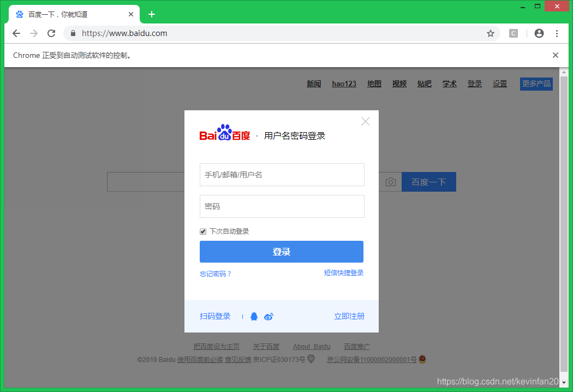Click the page scrollbar up arrow

click(564, 73)
